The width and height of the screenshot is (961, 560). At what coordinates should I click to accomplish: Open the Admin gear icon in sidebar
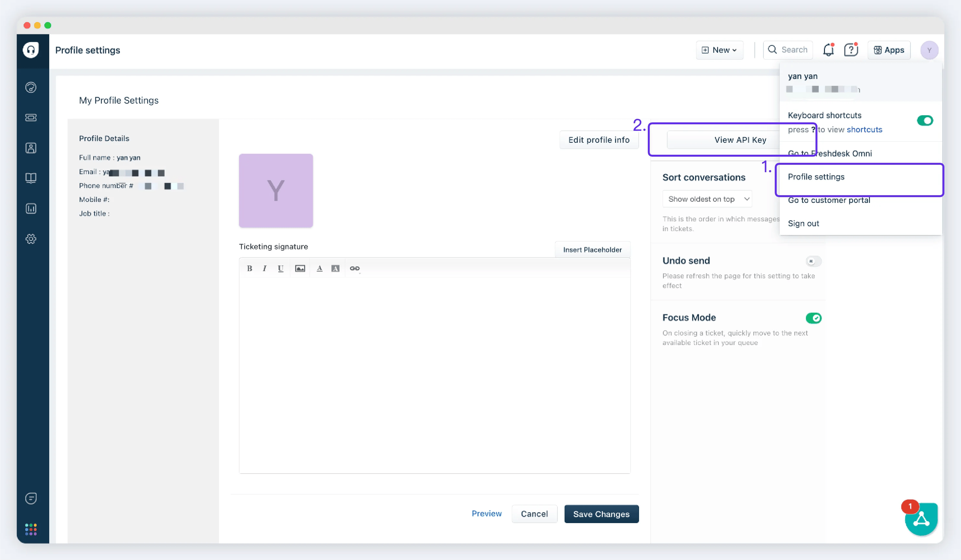pyautogui.click(x=31, y=239)
